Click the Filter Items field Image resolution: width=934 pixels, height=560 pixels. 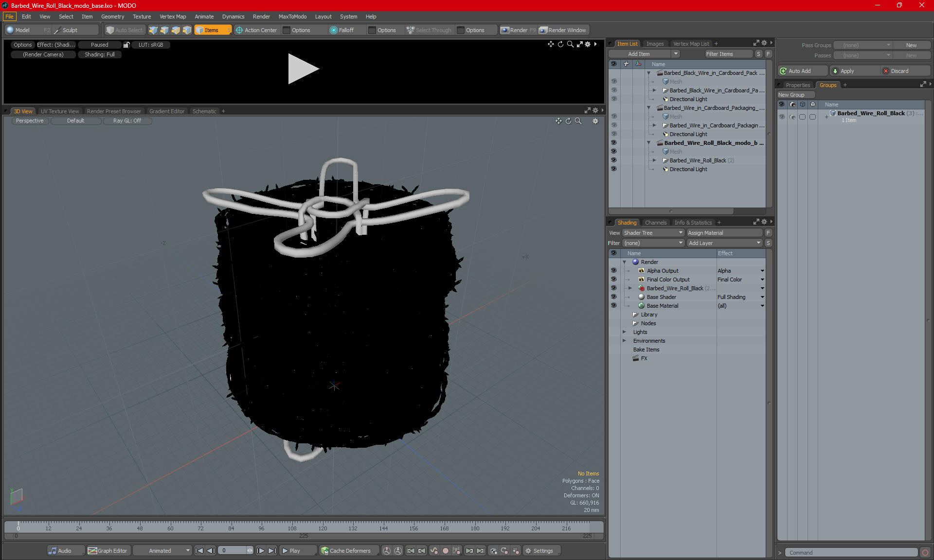click(729, 54)
